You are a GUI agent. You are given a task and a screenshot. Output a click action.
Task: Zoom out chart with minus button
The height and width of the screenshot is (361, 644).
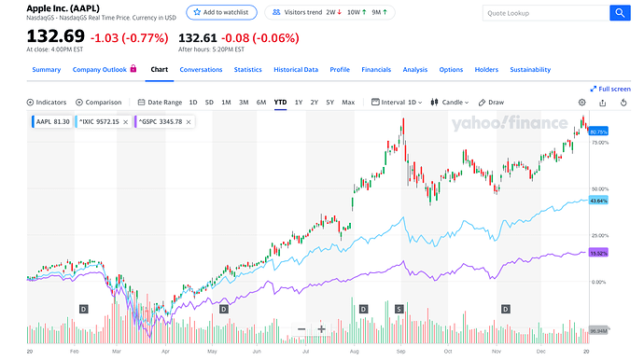[301, 329]
